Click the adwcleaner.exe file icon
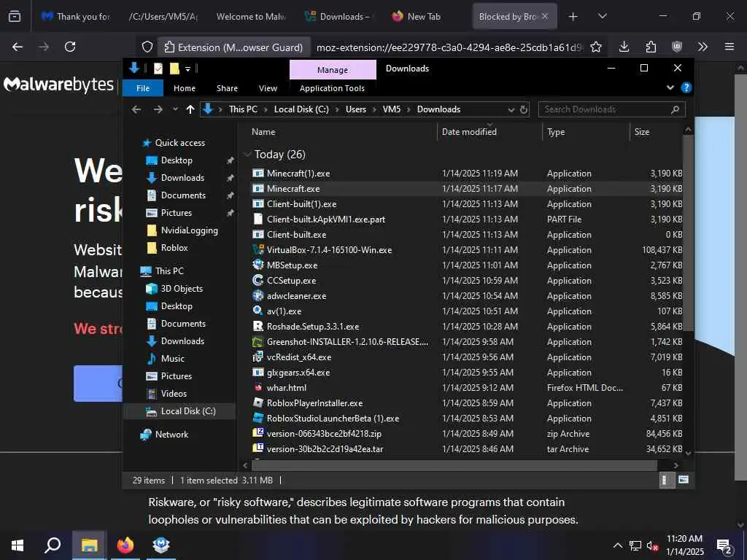This screenshot has width=747, height=560. [258, 295]
